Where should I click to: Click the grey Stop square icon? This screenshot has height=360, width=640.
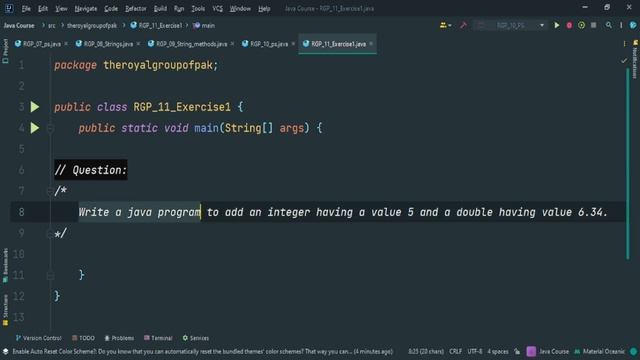point(593,25)
